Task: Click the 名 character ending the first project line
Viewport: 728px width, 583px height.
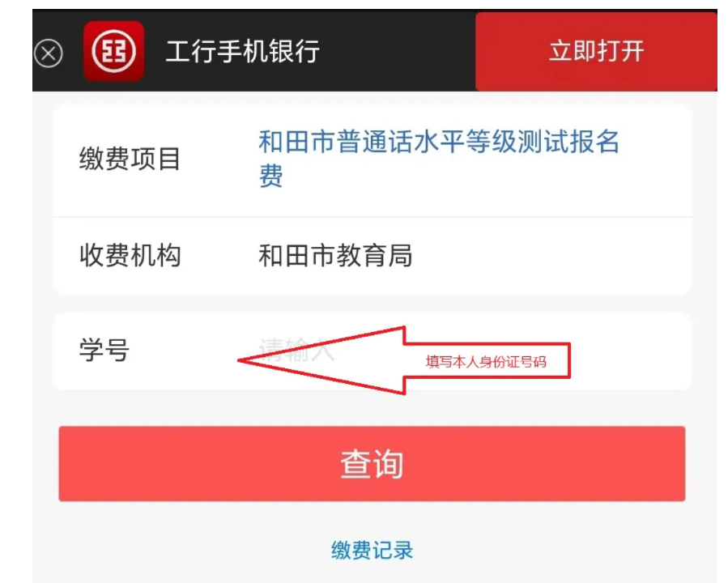Action: [x=607, y=142]
